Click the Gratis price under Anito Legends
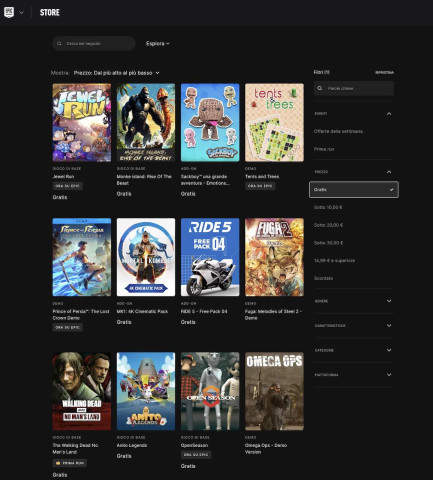433x480 pixels. coord(124,456)
